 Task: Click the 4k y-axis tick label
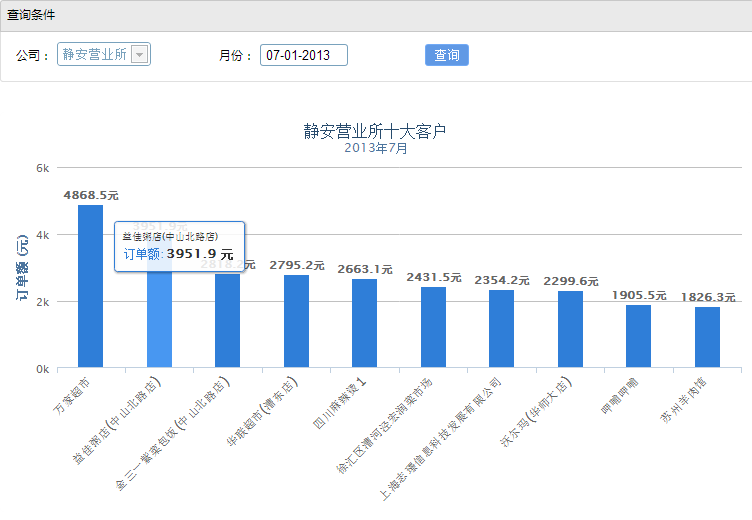click(42, 235)
